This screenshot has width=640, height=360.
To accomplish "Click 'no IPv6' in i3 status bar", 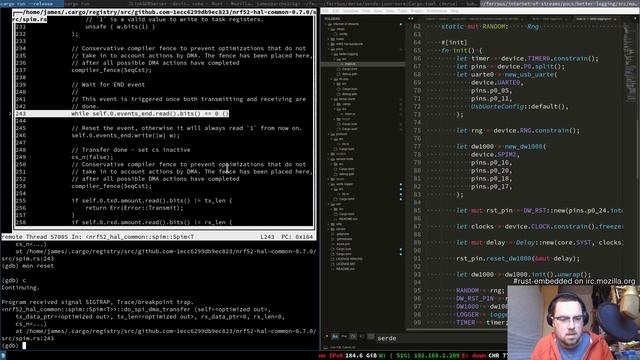I will (x=331, y=356).
